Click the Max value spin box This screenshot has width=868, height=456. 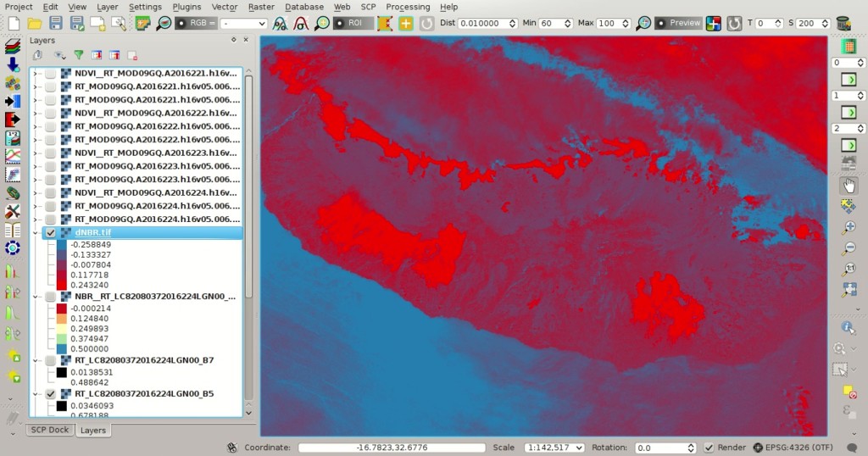tap(614, 23)
